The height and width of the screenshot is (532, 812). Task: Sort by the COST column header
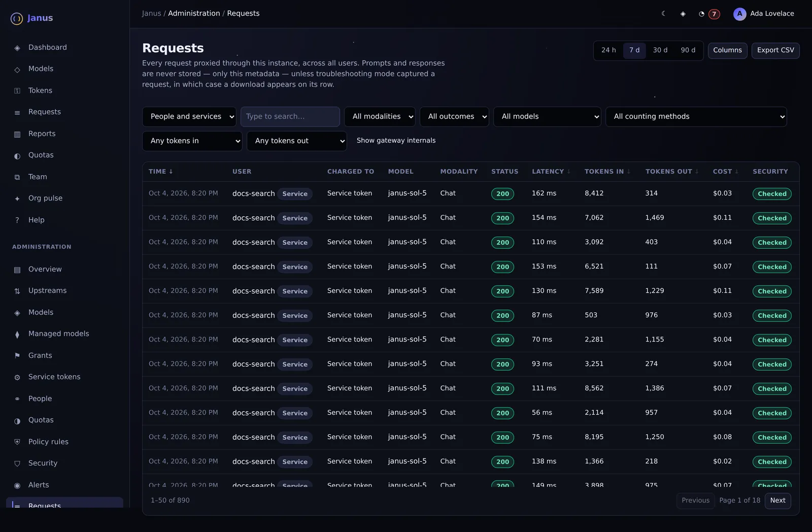pyautogui.click(x=726, y=172)
